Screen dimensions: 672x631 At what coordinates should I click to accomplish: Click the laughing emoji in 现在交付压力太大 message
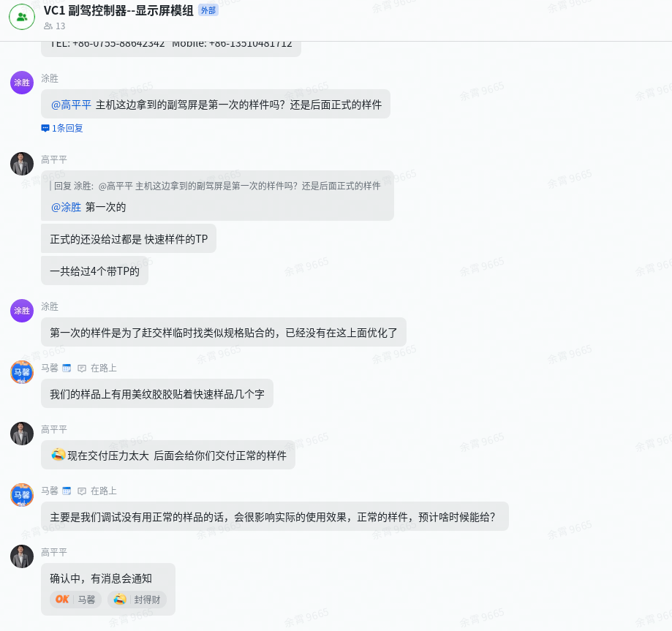pyautogui.click(x=58, y=454)
